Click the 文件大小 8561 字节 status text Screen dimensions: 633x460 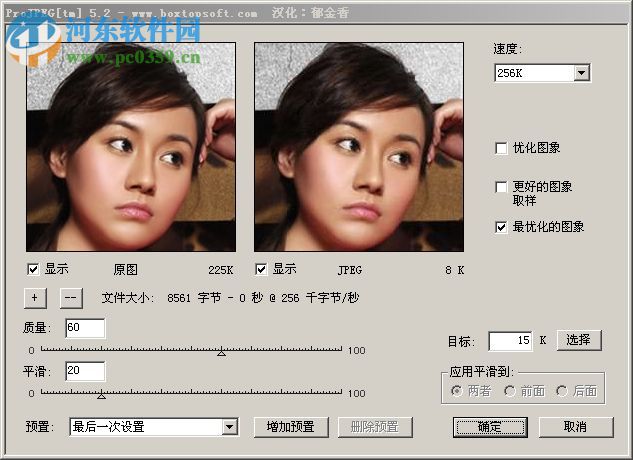pos(230,298)
